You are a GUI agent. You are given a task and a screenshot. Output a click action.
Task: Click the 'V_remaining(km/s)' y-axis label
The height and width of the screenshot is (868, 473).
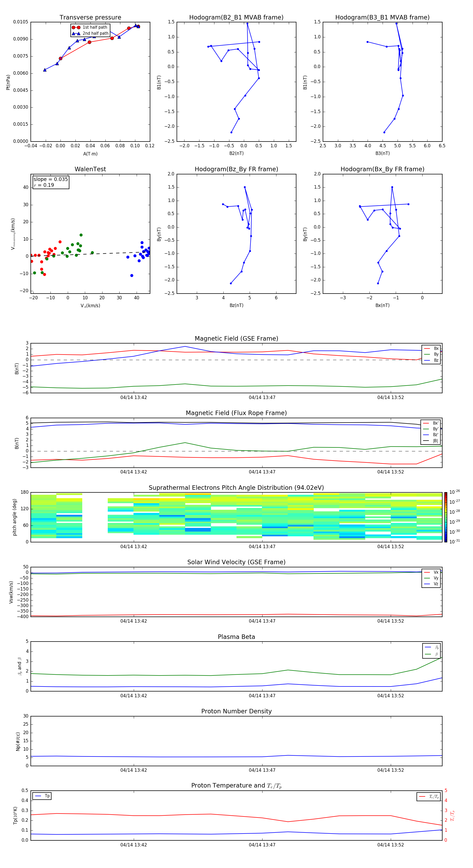pos(13,234)
